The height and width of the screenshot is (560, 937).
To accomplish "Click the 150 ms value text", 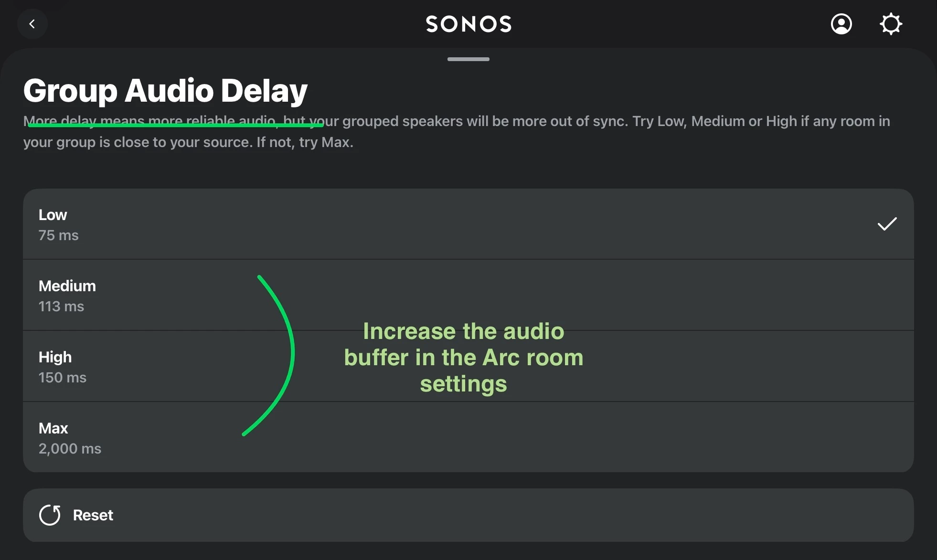I will click(63, 378).
